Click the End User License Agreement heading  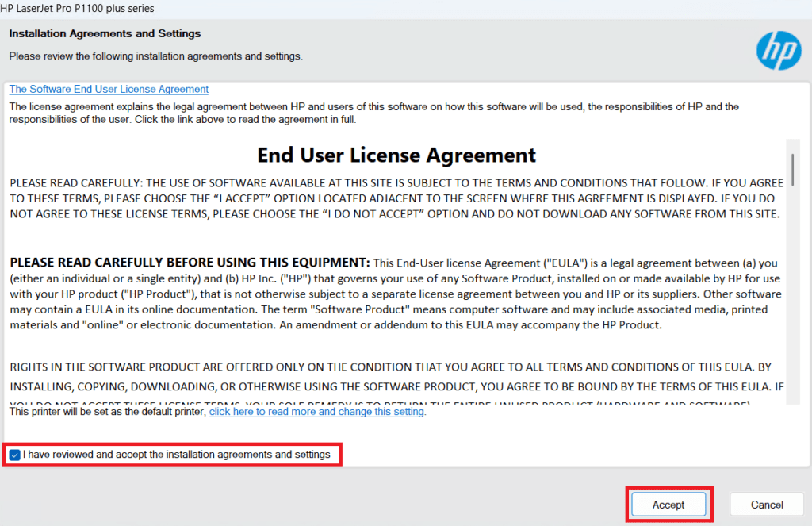(x=396, y=155)
